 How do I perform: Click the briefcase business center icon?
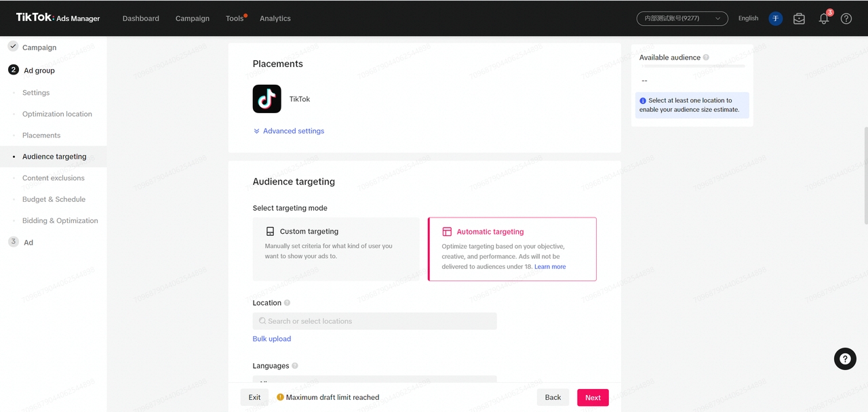pyautogui.click(x=799, y=19)
